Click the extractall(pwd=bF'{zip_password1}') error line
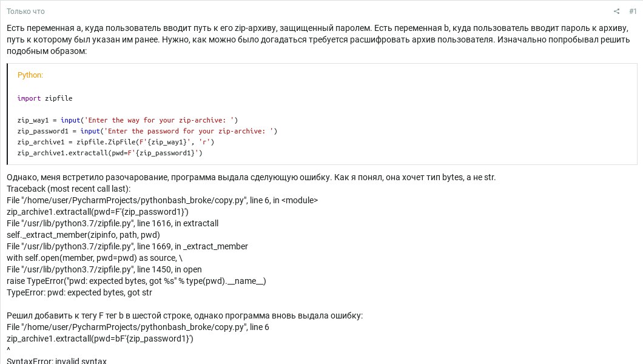The width and height of the screenshot is (643, 364). coord(100,339)
